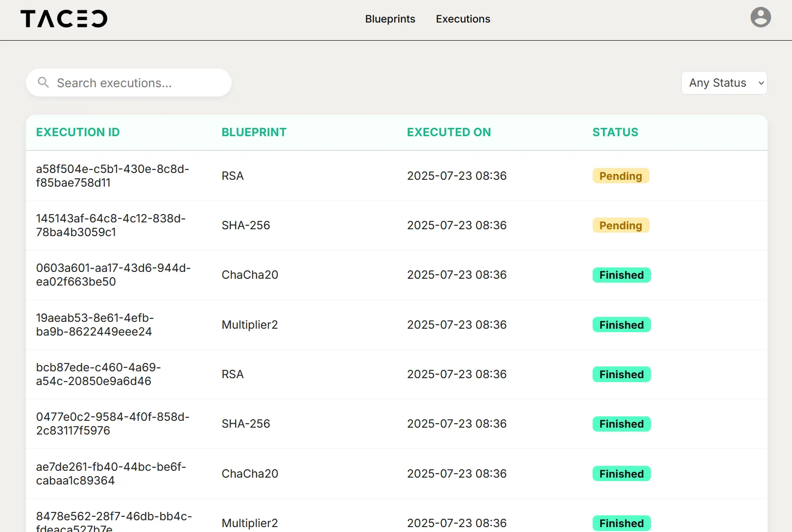Switch to the Executions tab
The height and width of the screenshot is (532, 792).
pos(462,19)
